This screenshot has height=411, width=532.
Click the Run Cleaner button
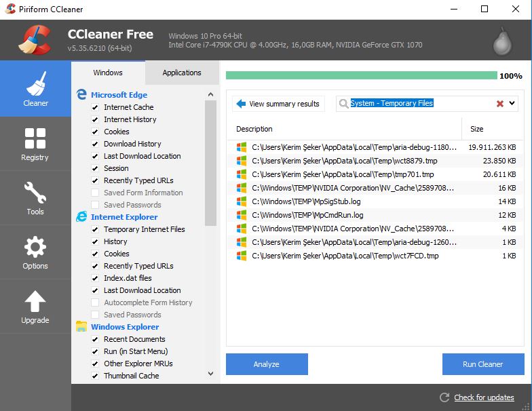483,364
